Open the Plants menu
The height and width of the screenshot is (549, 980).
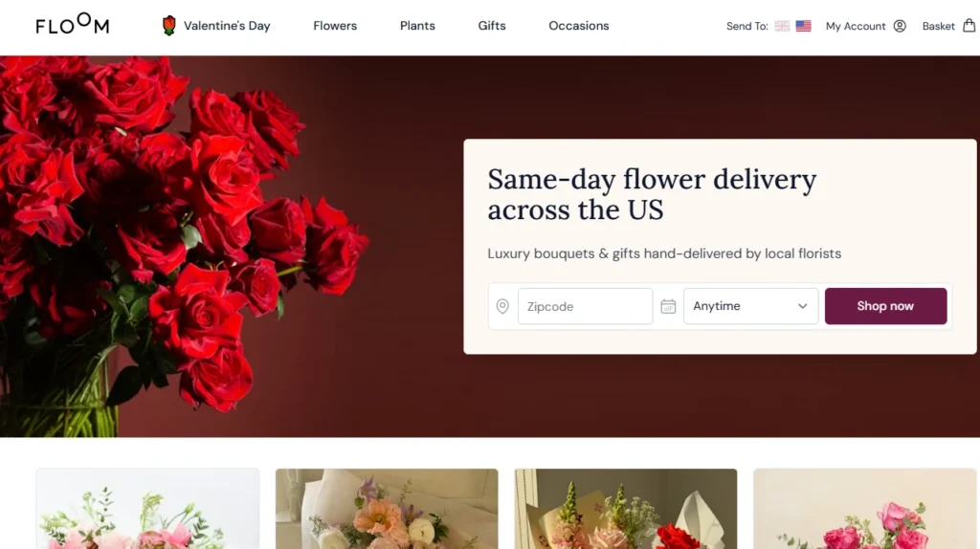pyautogui.click(x=417, y=26)
